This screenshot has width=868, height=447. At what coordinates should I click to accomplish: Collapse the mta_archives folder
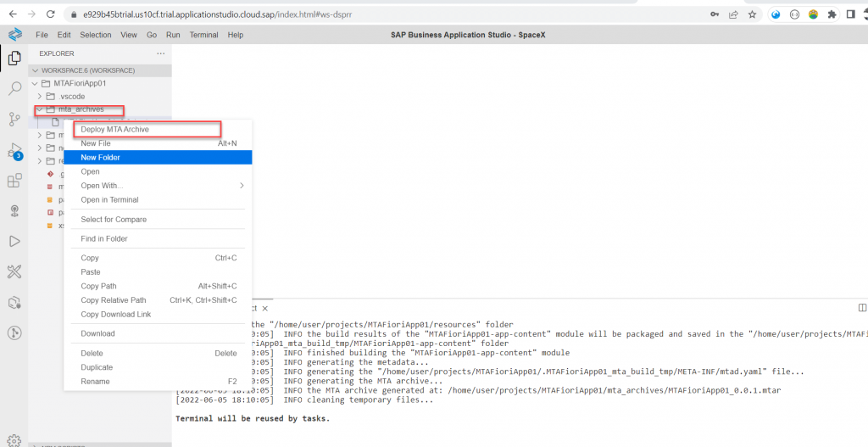click(40, 109)
